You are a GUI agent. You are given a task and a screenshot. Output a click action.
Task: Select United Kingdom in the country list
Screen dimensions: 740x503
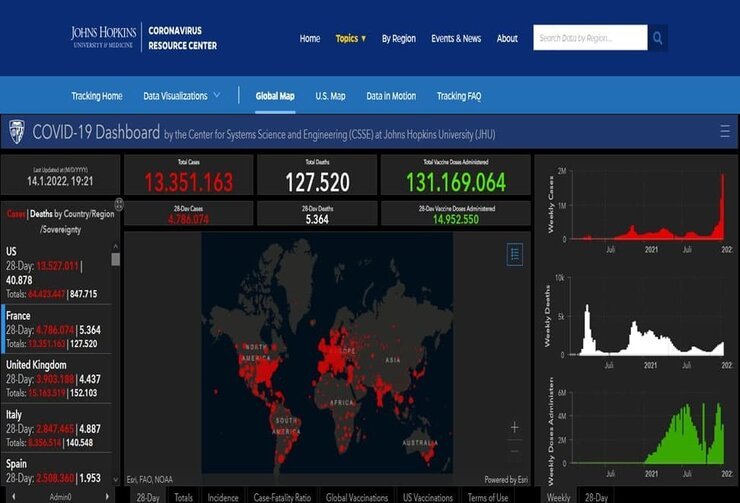pos(56,378)
